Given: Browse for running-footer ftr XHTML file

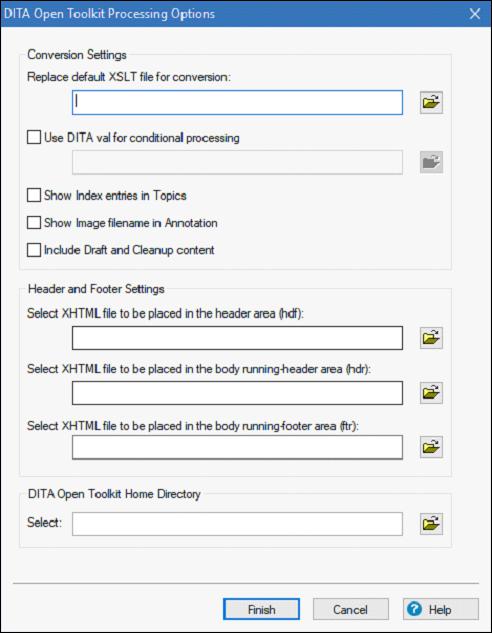Looking at the screenshot, I should [431, 447].
